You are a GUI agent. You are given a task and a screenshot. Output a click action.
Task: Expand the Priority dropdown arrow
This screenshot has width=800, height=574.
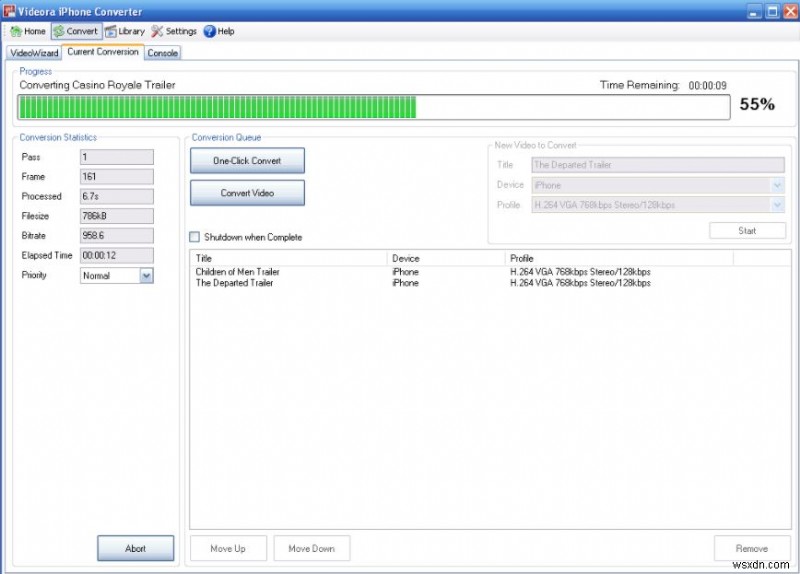(146, 276)
